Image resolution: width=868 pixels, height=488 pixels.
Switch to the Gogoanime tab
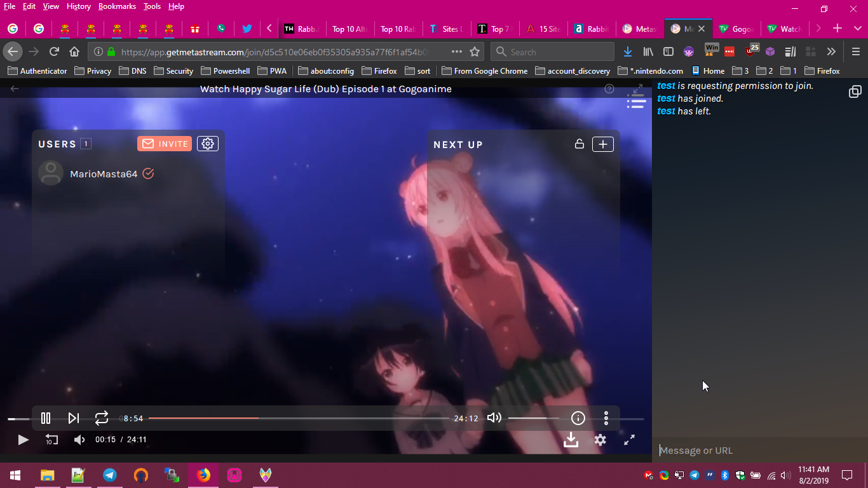coord(736,29)
